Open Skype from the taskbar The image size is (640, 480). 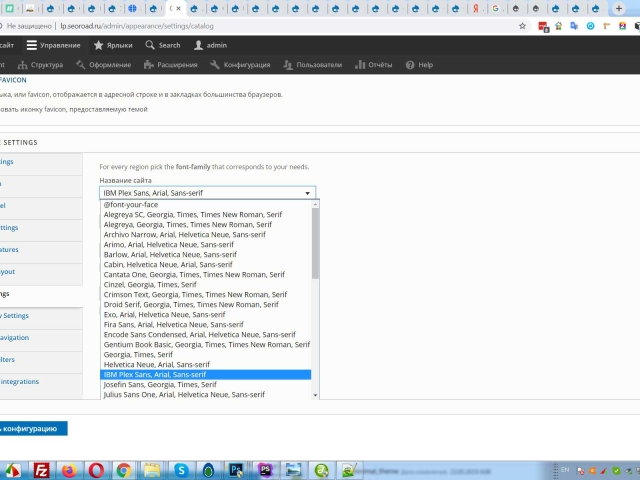pos(181,469)
